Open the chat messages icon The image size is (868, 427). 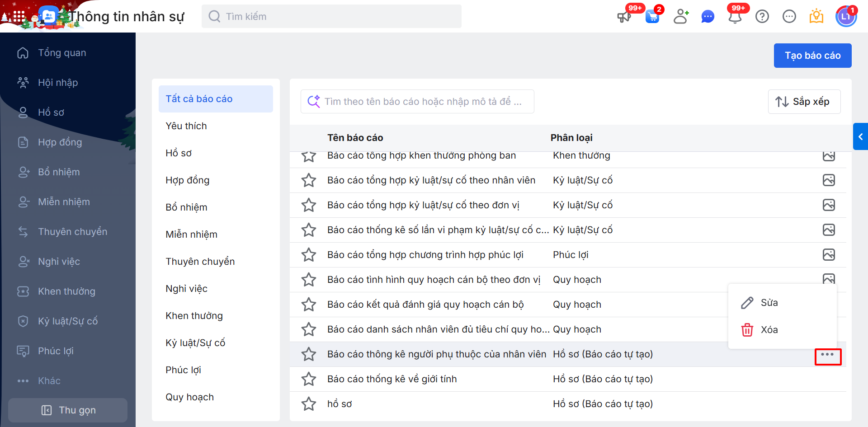708,17
